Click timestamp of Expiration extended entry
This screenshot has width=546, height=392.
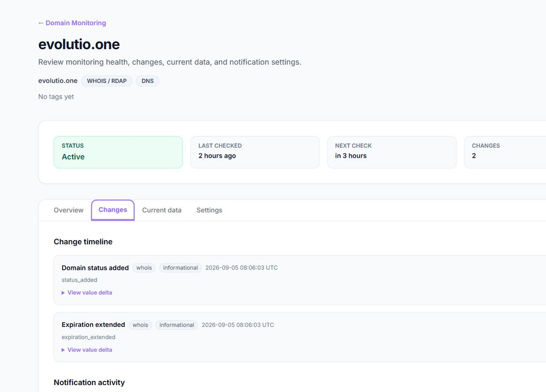coord(238,325)
